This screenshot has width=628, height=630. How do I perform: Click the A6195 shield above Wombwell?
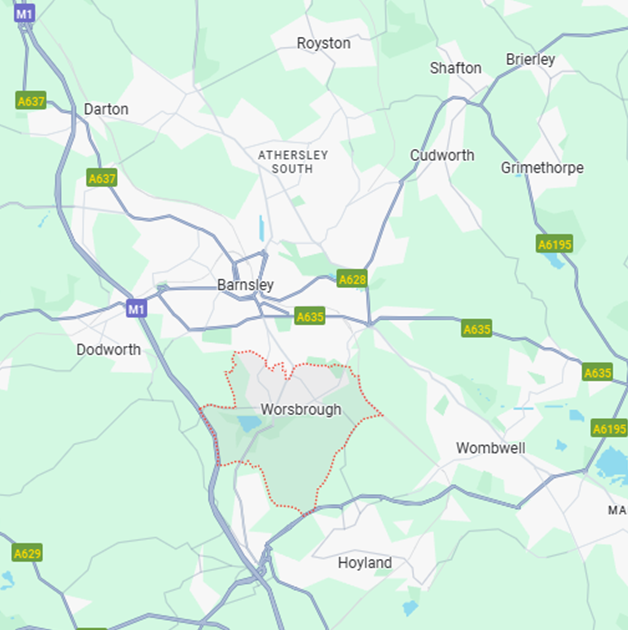[x=609, y=429]
